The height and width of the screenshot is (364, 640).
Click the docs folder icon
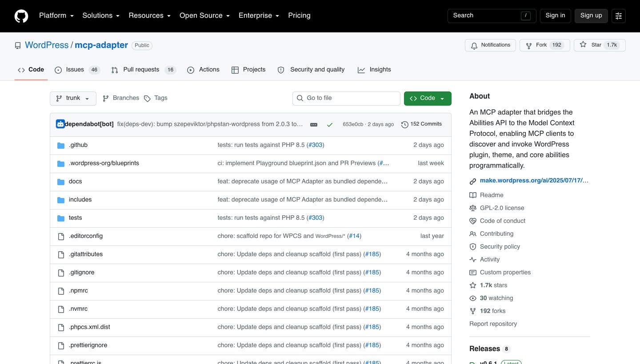point(61,182)
